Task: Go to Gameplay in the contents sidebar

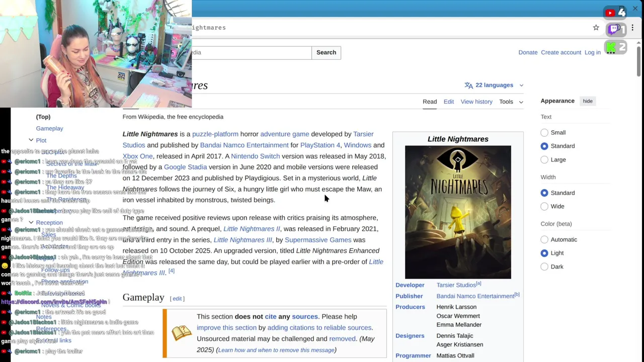Action: [x=49, y=128]
